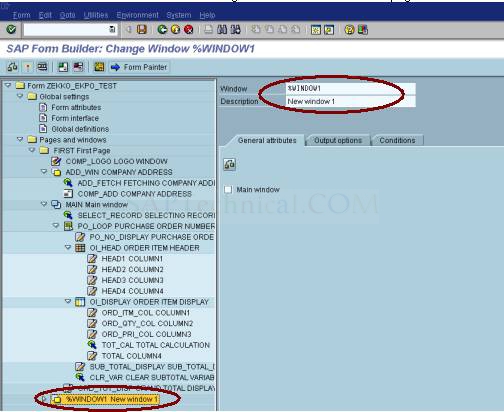Screen dimensions: 504x412
Task: Open the Edit menu
Action: point(45,15)
